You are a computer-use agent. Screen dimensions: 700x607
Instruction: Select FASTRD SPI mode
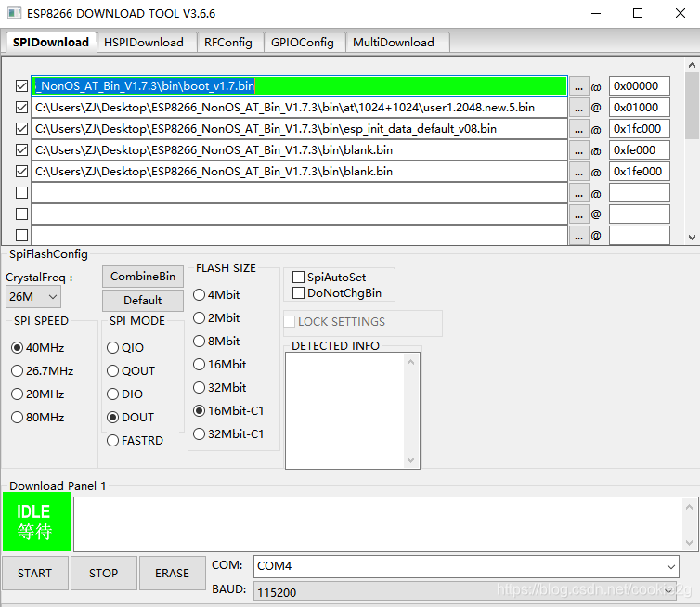point(136,441)
